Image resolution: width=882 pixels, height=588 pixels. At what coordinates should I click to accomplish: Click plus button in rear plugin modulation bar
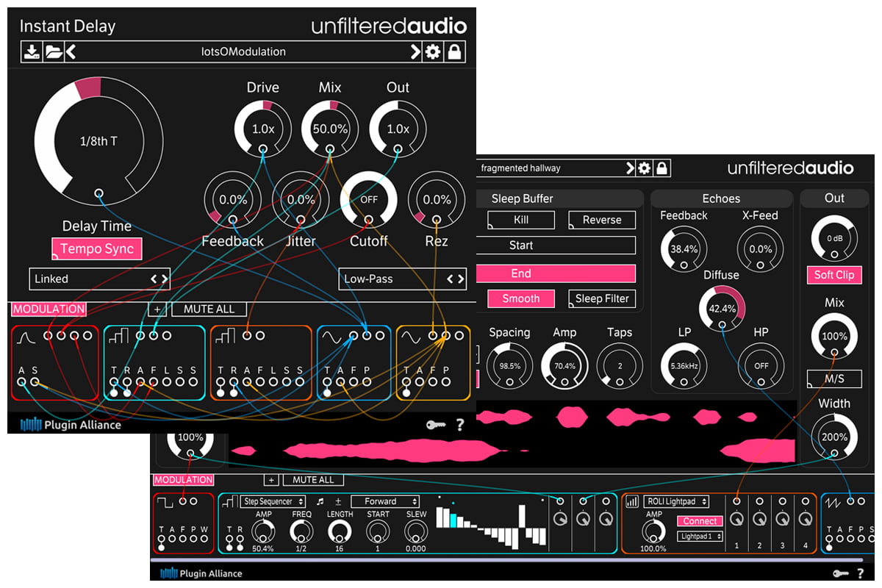(x=270, y=480)
